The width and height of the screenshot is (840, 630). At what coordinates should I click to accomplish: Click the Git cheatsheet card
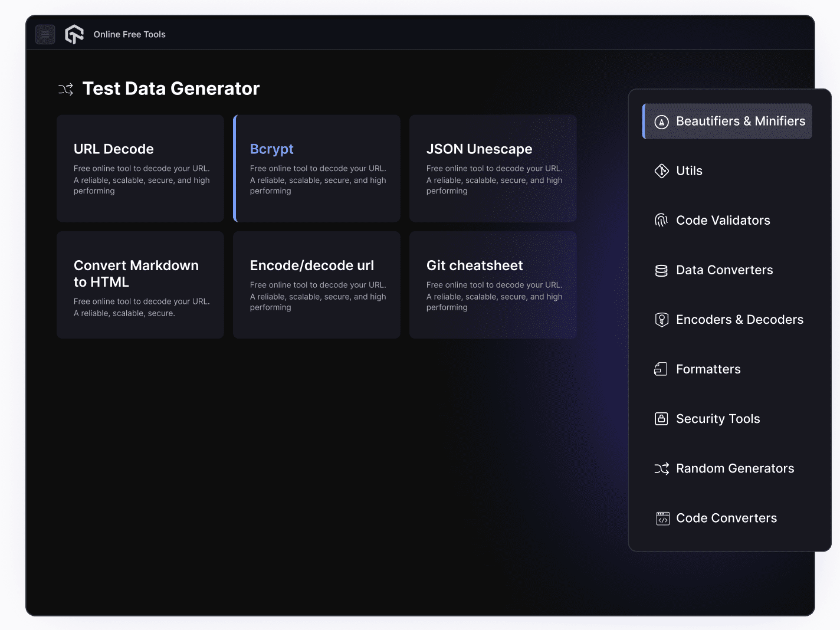coord(493,285)
